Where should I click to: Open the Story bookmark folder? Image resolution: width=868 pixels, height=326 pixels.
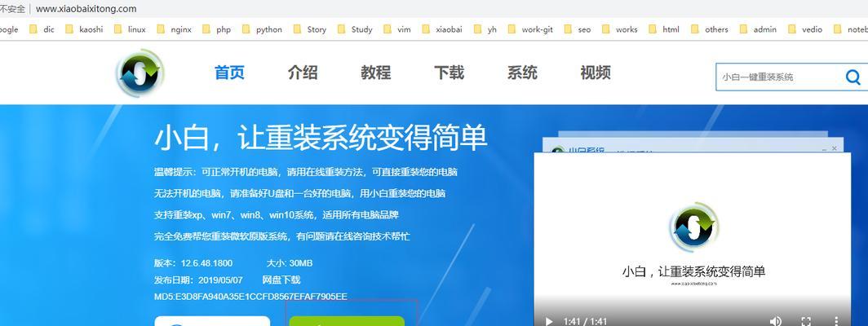tap(310, 29)
